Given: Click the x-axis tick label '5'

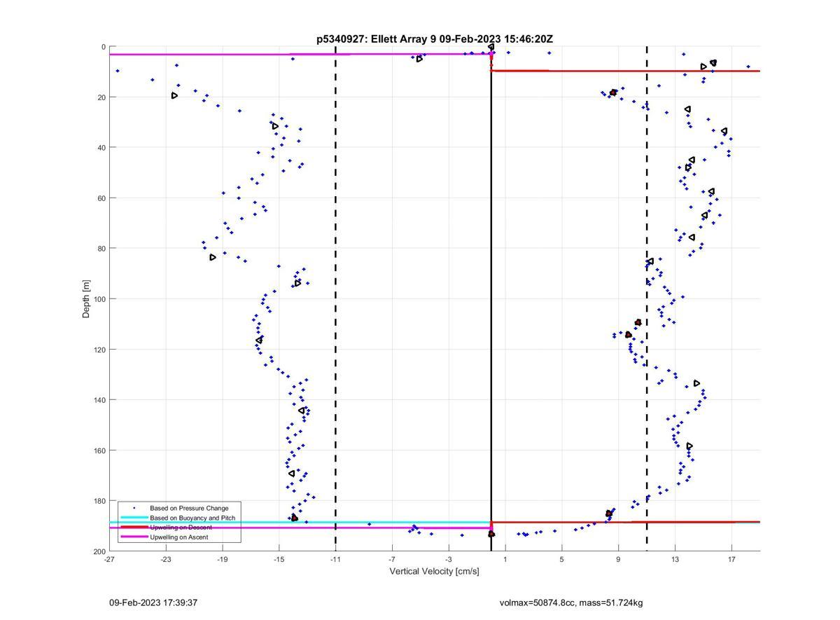Looking at the screenshot, I should point(562,560).
